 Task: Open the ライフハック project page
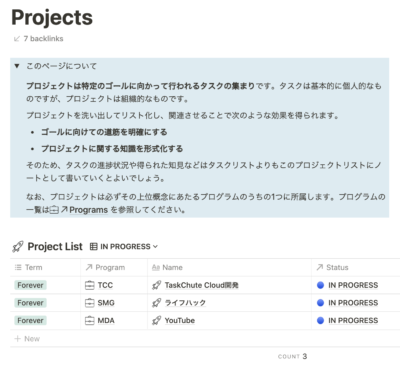point(185,303)
